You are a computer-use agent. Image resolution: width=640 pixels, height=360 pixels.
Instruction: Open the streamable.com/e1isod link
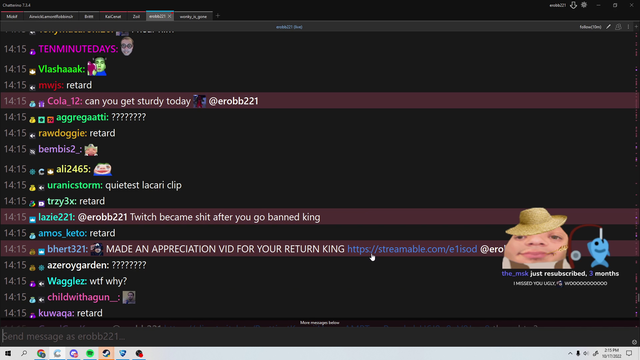(412, 249)
